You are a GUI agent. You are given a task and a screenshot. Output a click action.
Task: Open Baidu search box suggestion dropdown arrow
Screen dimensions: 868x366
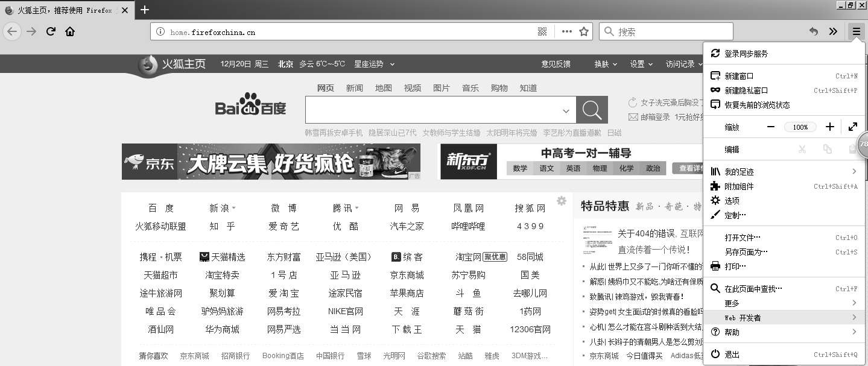566,111
